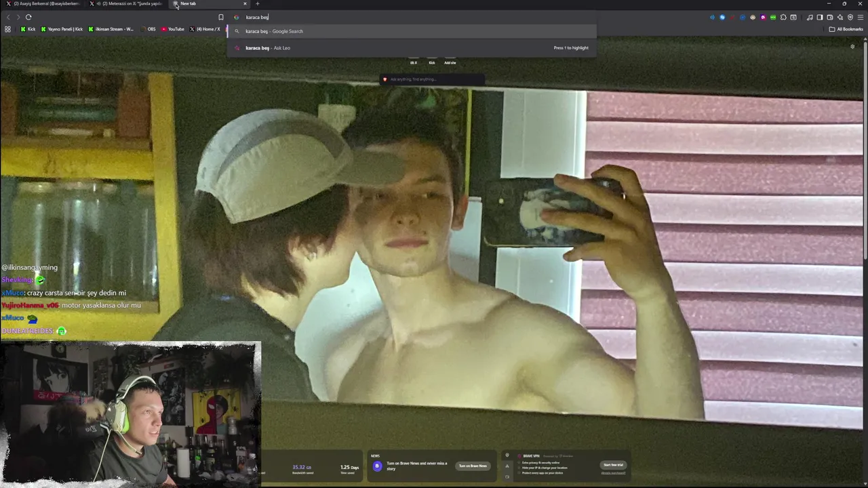Image resolution: width=868 pixels, height=488 pixels.
Task: Click the green badge extension icon
Action: 773,17
